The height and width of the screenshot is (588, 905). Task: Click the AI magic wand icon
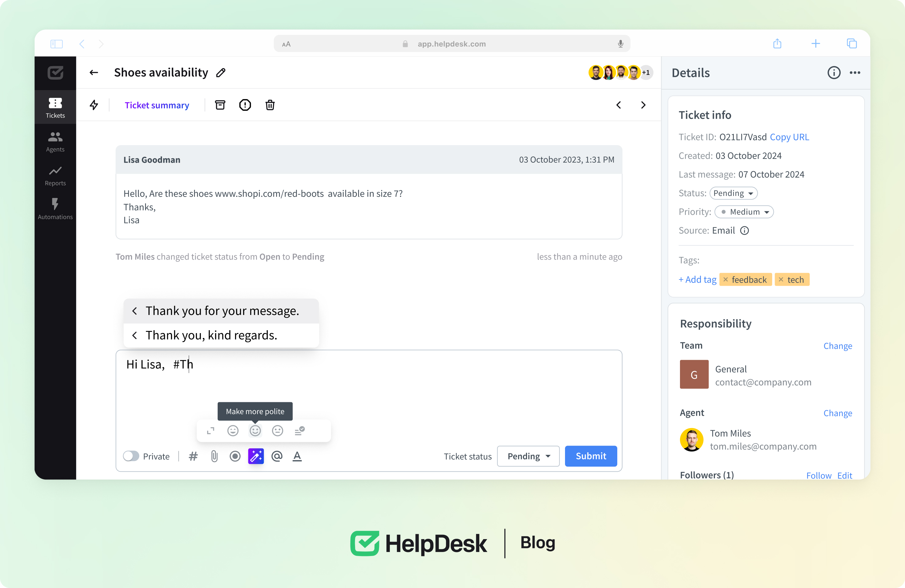pyautogui.click(x=255, y=456)
